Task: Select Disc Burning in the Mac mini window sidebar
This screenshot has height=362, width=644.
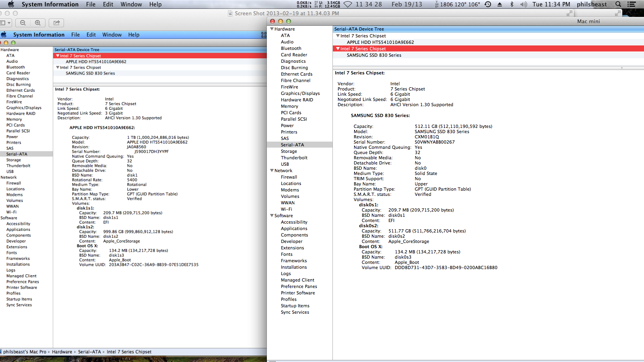Action: [x=294, y=68]
